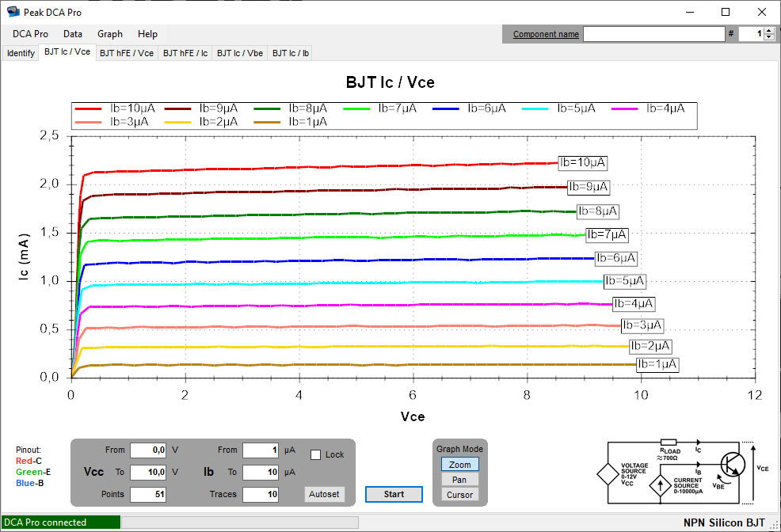Select Zoom graph mode
This screenshot has width=781, height=532.
coord(459,465)
